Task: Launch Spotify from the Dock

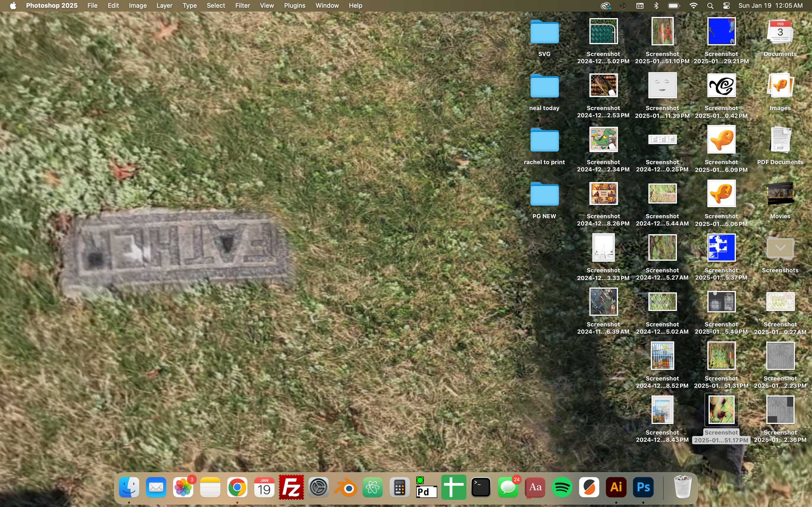Action: click(x=562, y=487)
